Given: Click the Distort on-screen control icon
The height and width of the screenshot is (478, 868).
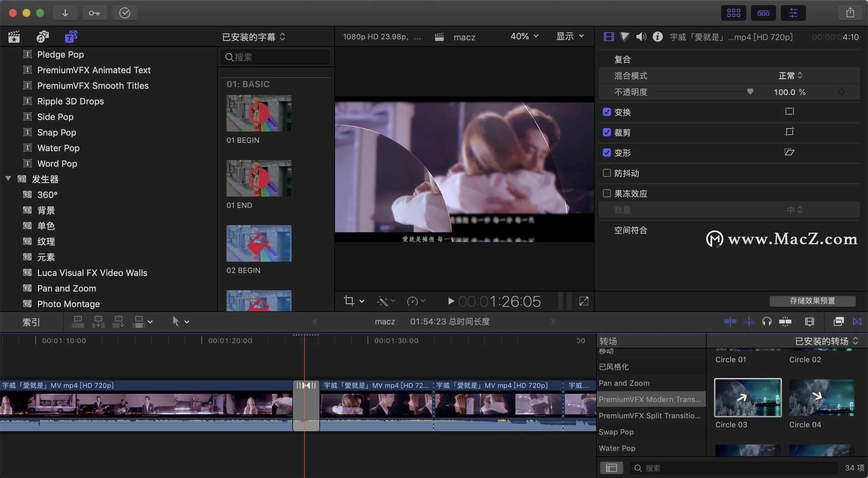Looking at the screenshot, I should pyautogui.click(x=789, y=152).
